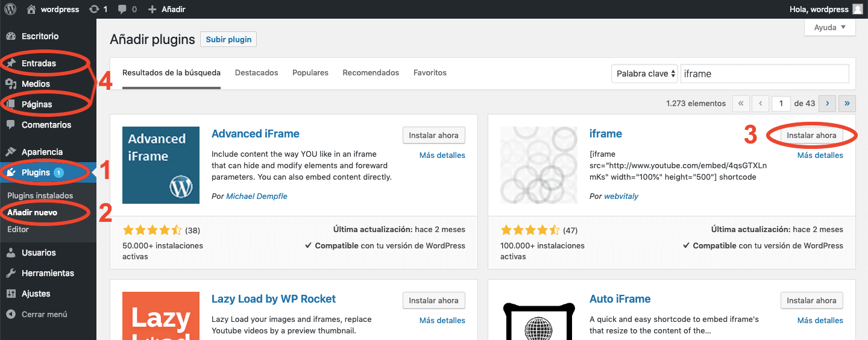Select the Ajustes settings icon
Image resolution: width=868 pixels, height=340 pixels.
(x=11, y=294)
